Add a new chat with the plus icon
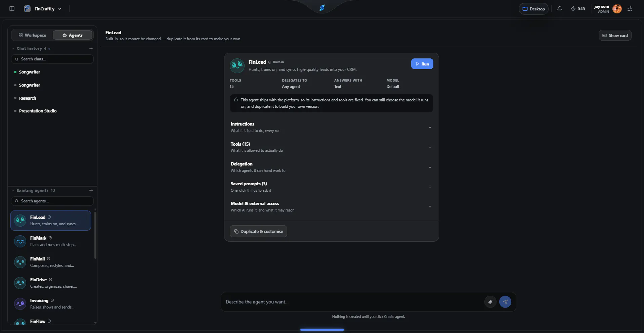The image size is (644, 333). (91, 49)
